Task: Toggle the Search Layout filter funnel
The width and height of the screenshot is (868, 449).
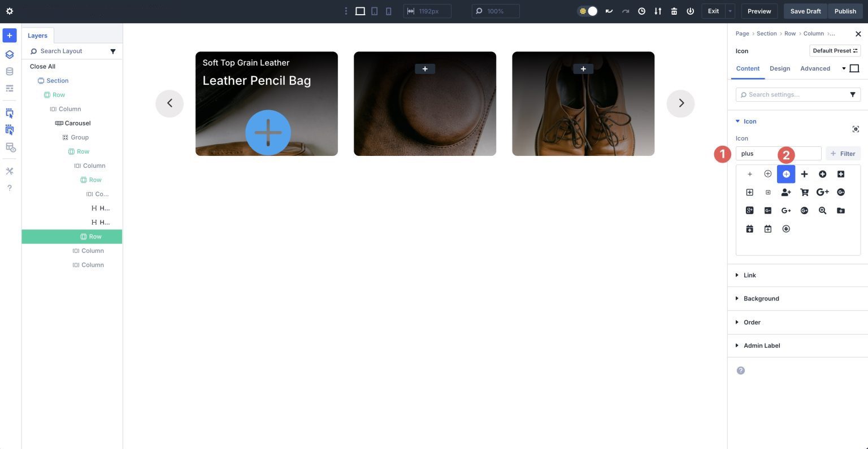Action: click(113, 51)
